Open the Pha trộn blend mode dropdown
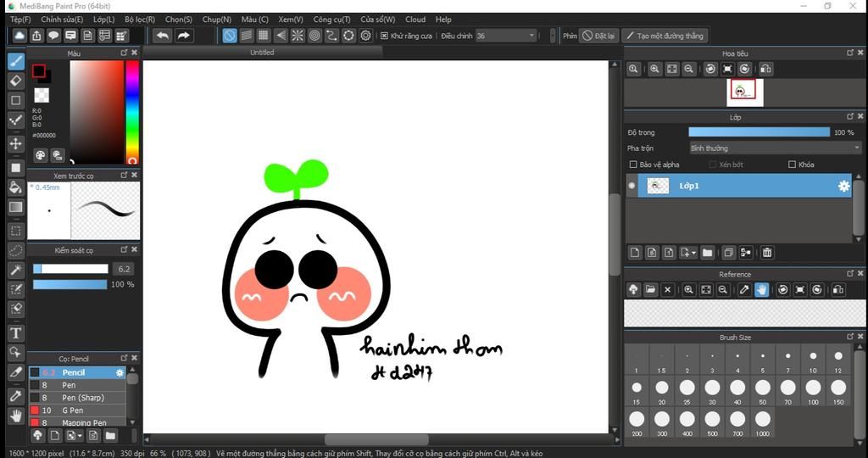This screenshot has height=458, width=868. pos(774,148)
